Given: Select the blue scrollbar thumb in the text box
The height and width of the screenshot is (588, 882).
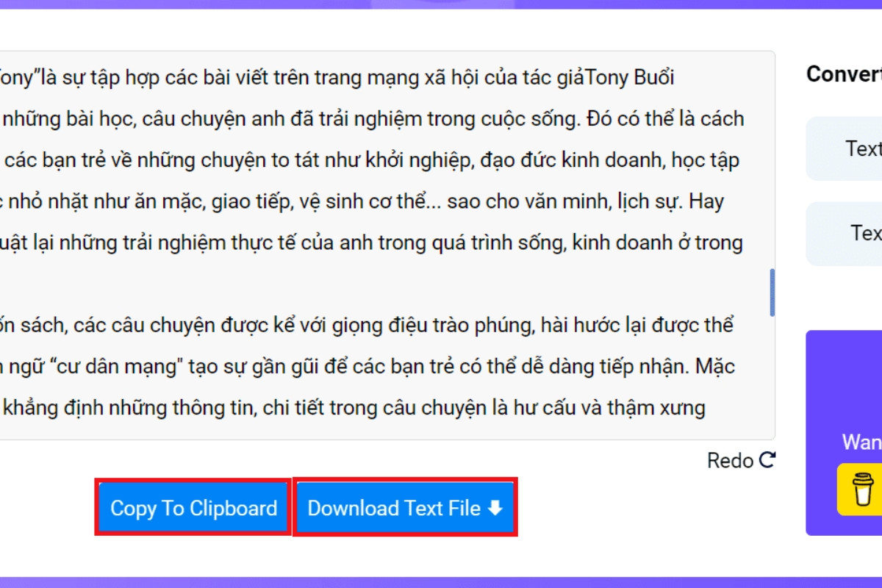Looking at the screenshot, I should tap(772, 293).
